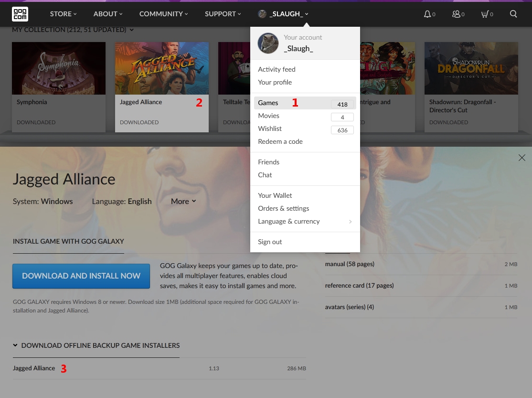Click the GOG.com logo
Viewport: 532px width, 398px height.
click(20, 14)
